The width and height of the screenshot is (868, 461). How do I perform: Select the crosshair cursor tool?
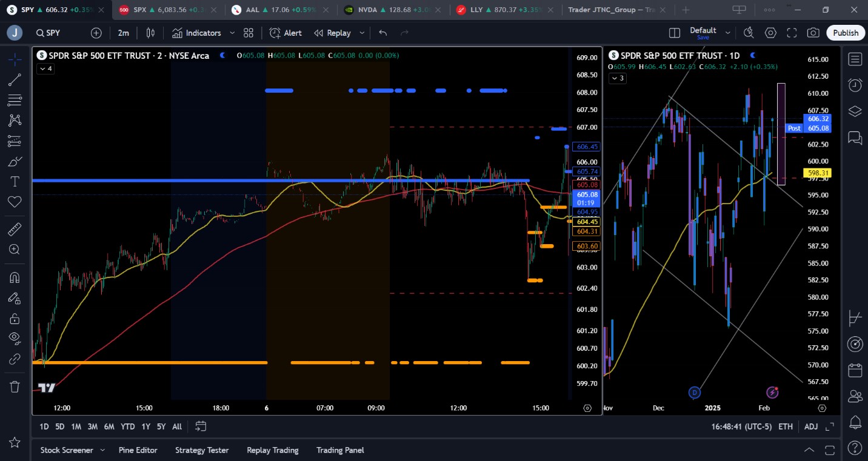point(15,59)
